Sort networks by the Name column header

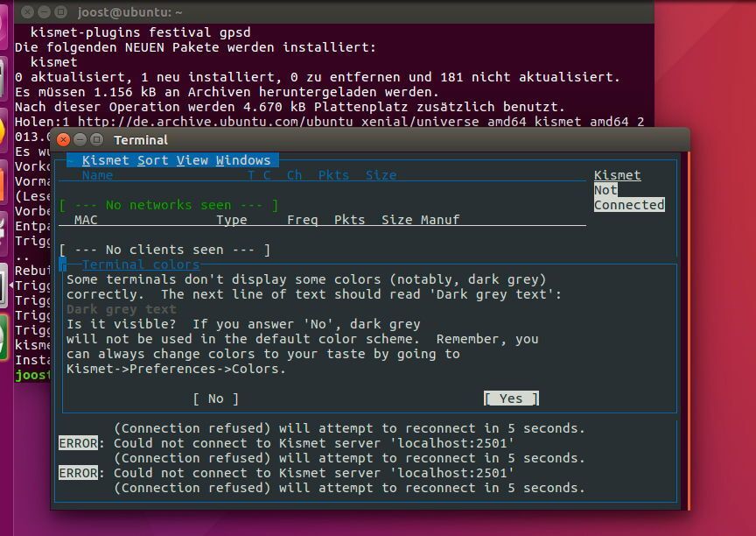coord(98,175)
